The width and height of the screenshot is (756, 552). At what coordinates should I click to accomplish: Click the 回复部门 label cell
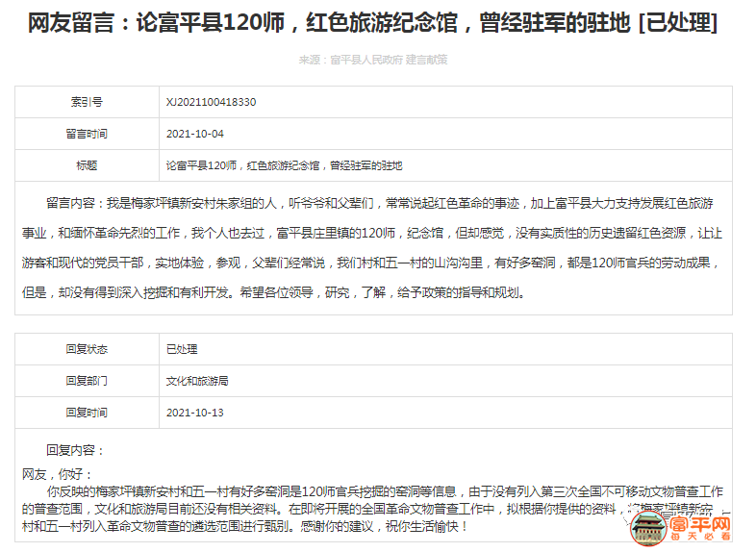(x=87, y=381)
